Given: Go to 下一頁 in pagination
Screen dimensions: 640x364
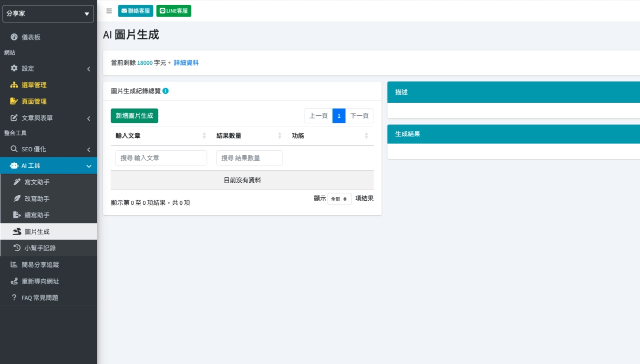Looking at the screenshot, I should click(359, 116).
